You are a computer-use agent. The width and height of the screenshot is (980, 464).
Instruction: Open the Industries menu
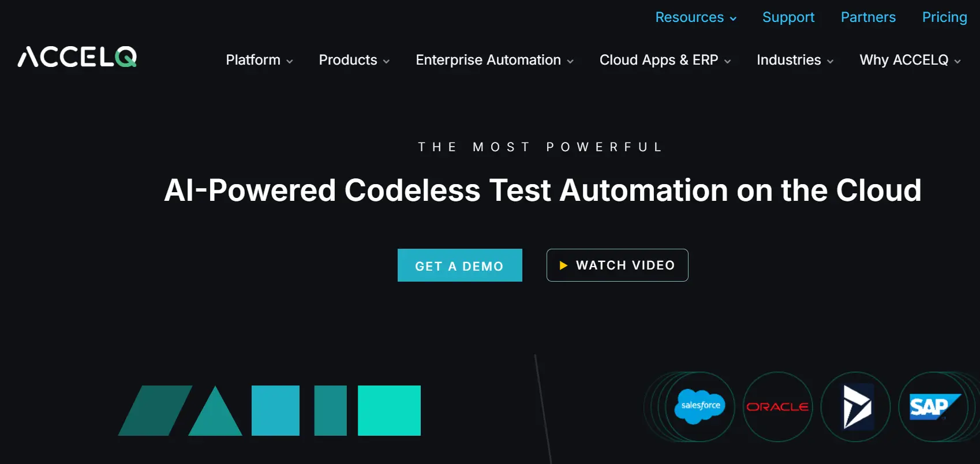[x=795, y=60]
